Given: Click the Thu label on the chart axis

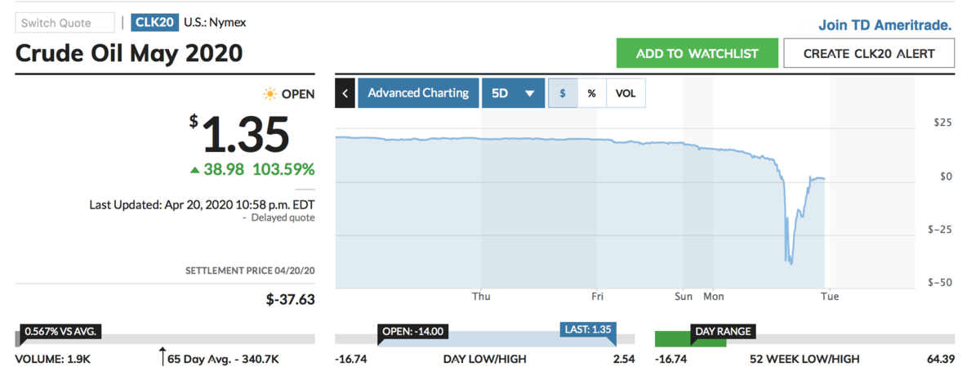Looking at the screenshot, I should [x=481, y=297].
